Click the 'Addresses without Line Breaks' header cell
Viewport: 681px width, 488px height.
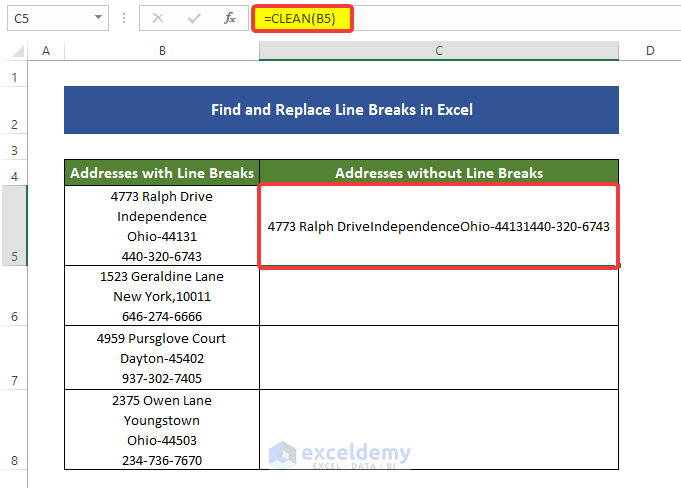click(439, 173)
